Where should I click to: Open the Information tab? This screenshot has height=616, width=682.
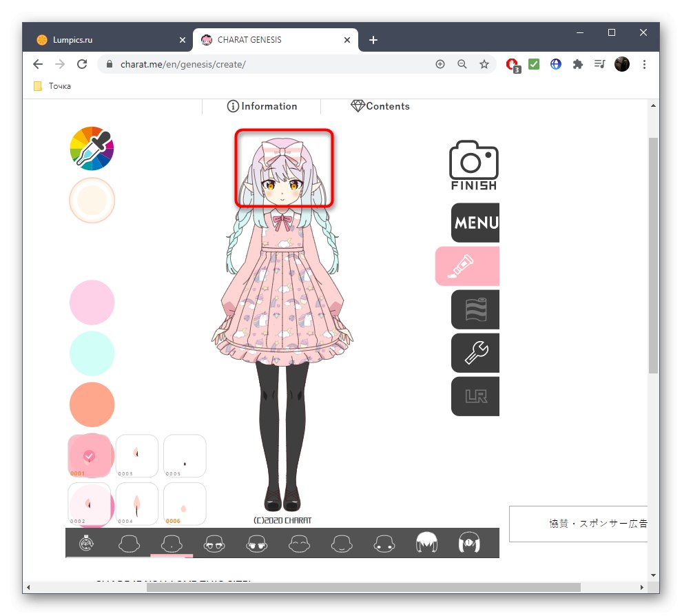262,106
